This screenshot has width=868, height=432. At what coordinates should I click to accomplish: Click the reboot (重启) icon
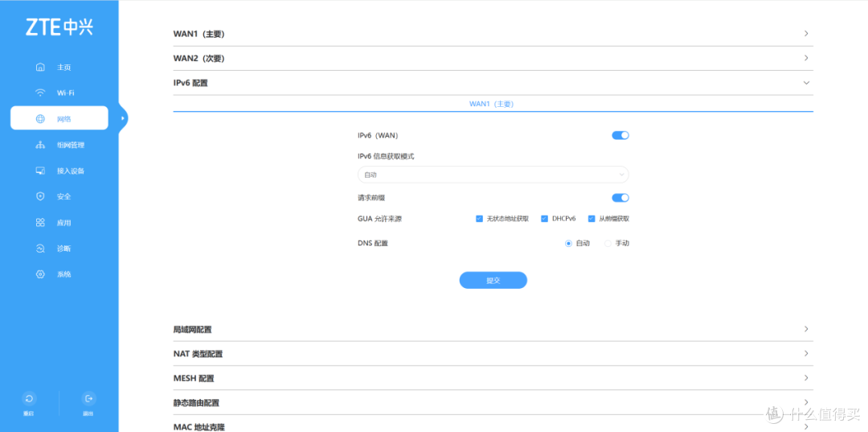click(x=29, y=398)
